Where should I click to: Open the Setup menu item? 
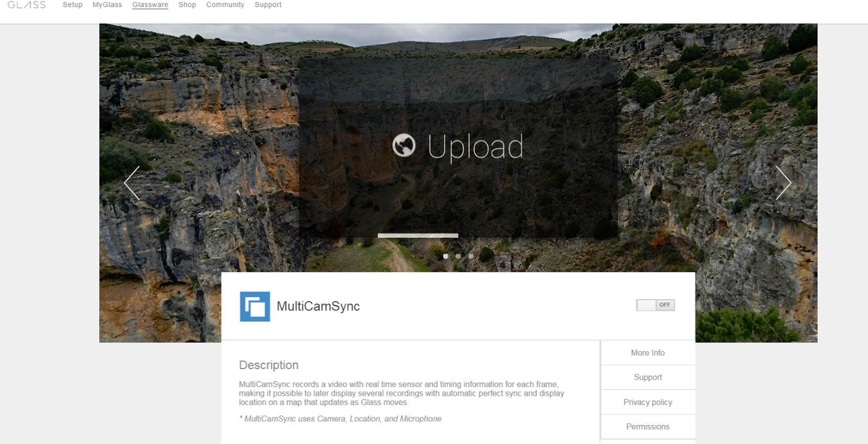pos(72,5)
